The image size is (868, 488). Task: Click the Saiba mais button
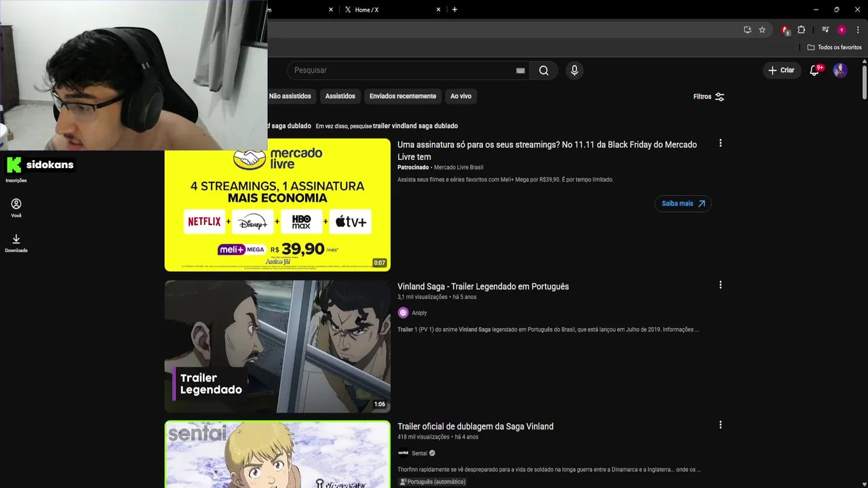pyautogui.click(x=683, y=203)
